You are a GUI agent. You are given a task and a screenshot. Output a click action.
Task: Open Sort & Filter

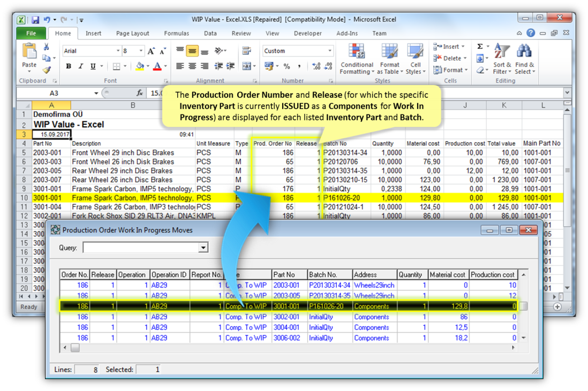[x=502, y=58]
